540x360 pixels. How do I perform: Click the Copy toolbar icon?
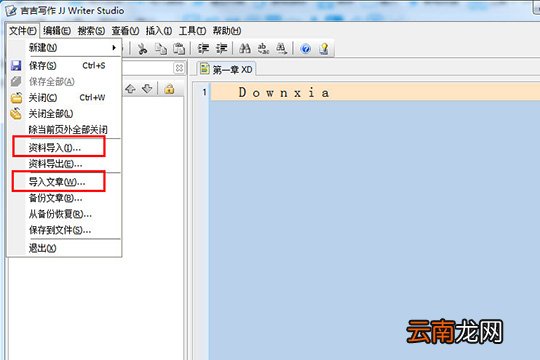160,49
